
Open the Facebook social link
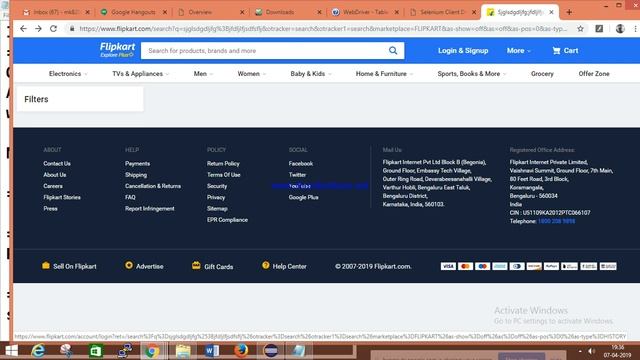point(300,164)
